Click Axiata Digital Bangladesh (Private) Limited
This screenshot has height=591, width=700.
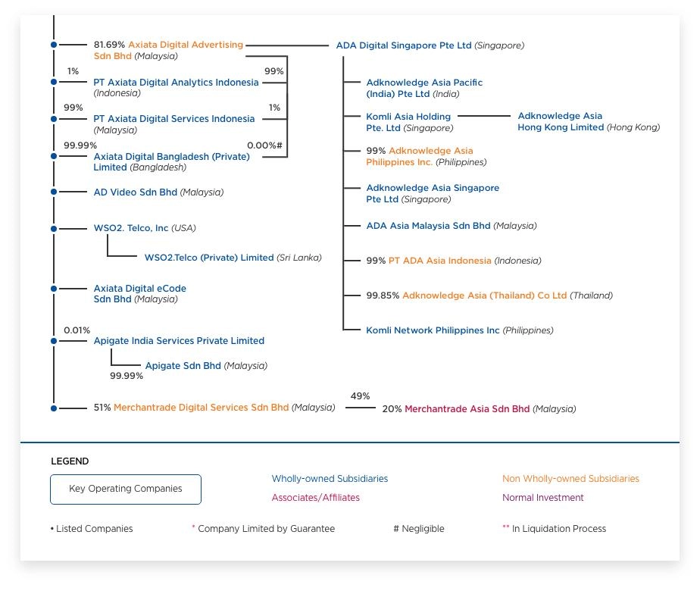pyautogui.click(x=171, y=161)
